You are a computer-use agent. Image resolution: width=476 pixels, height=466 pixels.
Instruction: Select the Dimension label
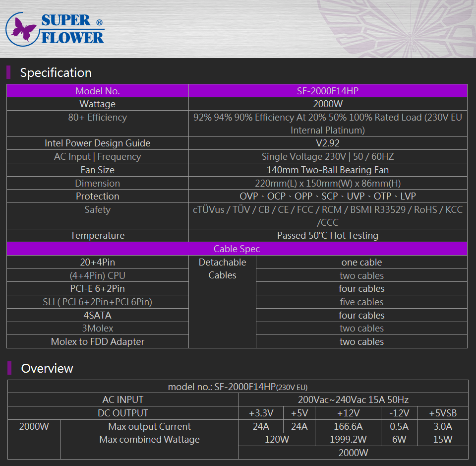click(x=98, y=183)
